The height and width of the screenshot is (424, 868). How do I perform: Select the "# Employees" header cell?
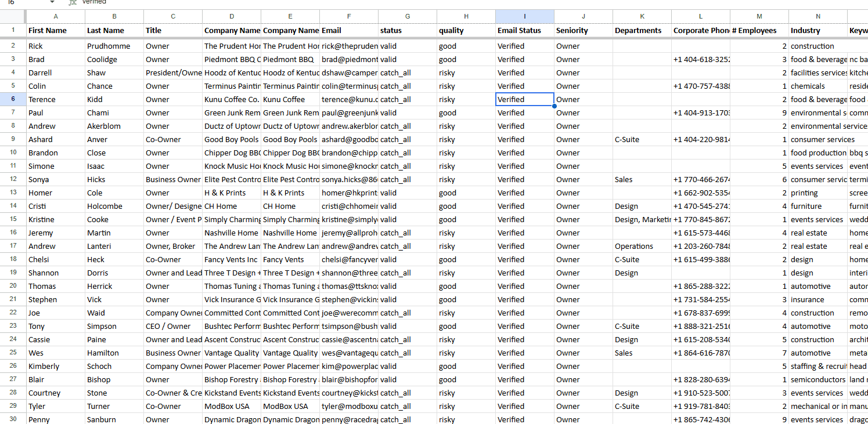[759, 30]
